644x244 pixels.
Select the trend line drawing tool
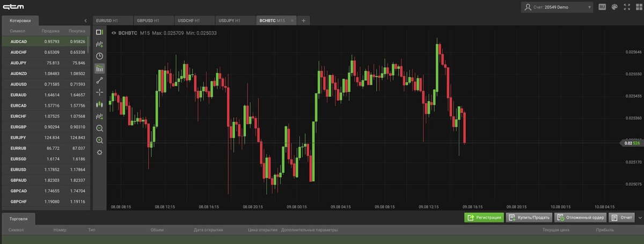tap(99, 80)
